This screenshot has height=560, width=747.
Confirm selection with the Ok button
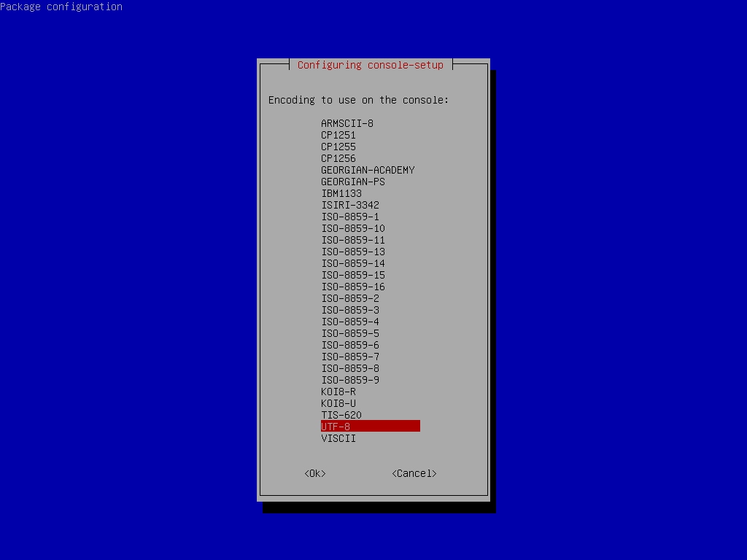315,473
